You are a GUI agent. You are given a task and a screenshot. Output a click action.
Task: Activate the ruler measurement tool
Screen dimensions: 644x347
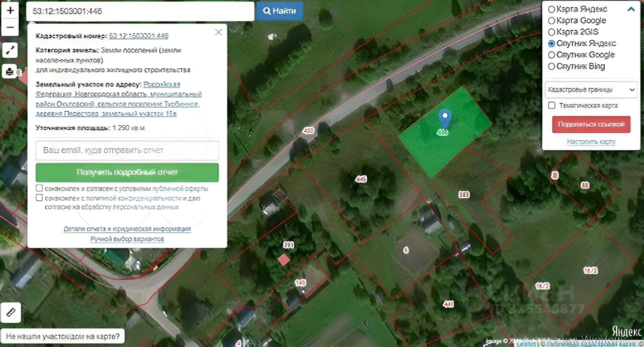11,313
